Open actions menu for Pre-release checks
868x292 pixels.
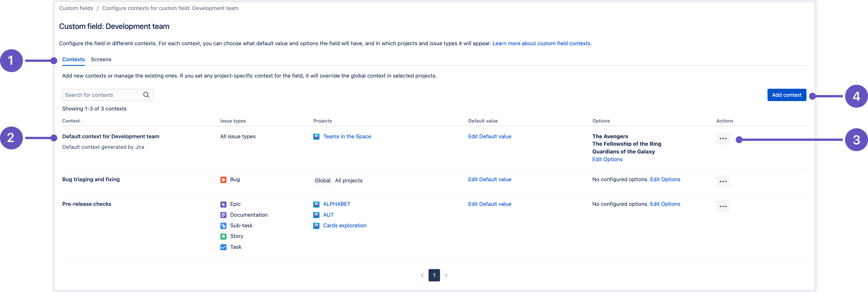tap(723, 206)
